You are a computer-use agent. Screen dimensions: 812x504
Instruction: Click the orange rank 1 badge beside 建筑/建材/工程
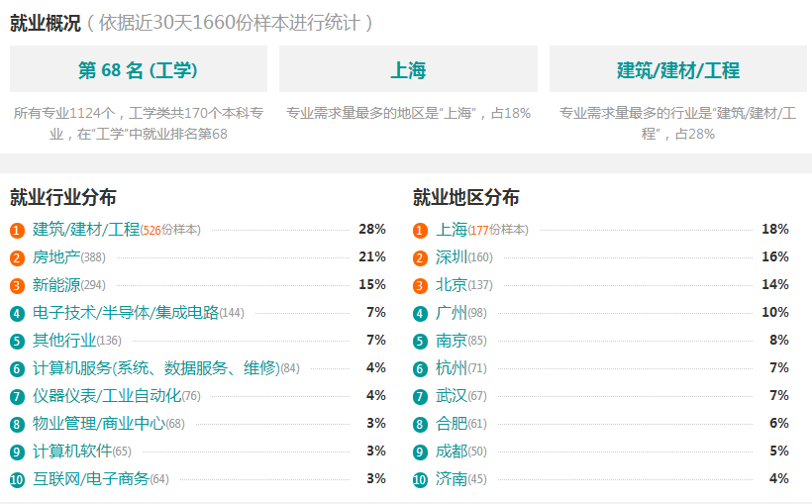(17, 230)
